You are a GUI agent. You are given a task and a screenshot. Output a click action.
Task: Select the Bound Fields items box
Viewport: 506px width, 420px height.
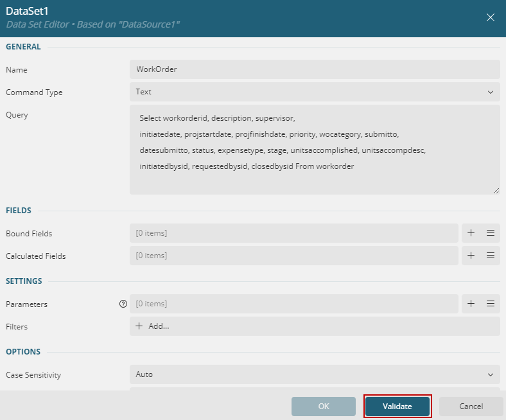[293, 233]
